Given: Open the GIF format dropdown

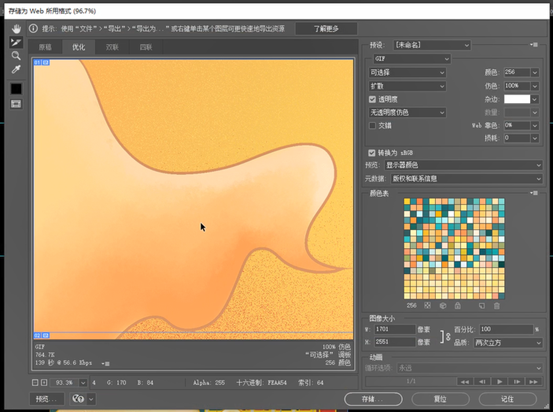Looking at the screenshot, I should [412, 59].
